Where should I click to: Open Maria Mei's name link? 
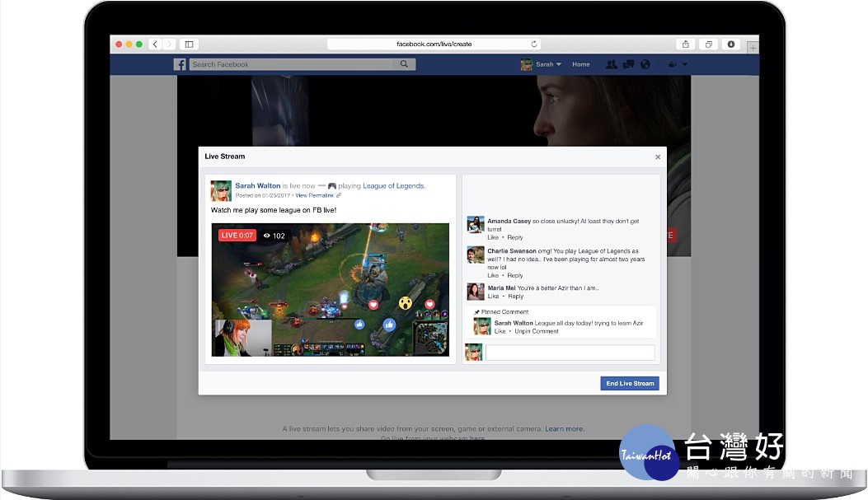(x=501, y=288)
